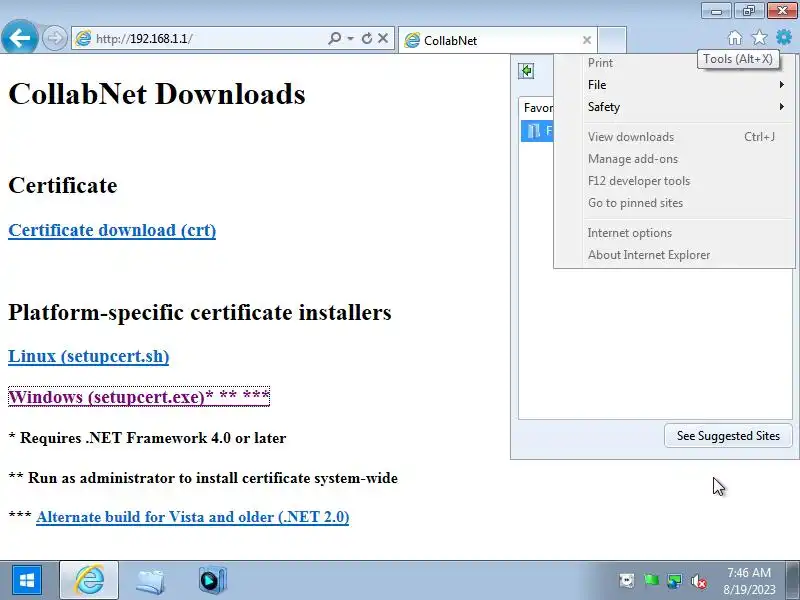This screenshot has width=800, height=600.
Task: Pin the Favorites Center using the green arrow icon
Action: pos(526,71)
